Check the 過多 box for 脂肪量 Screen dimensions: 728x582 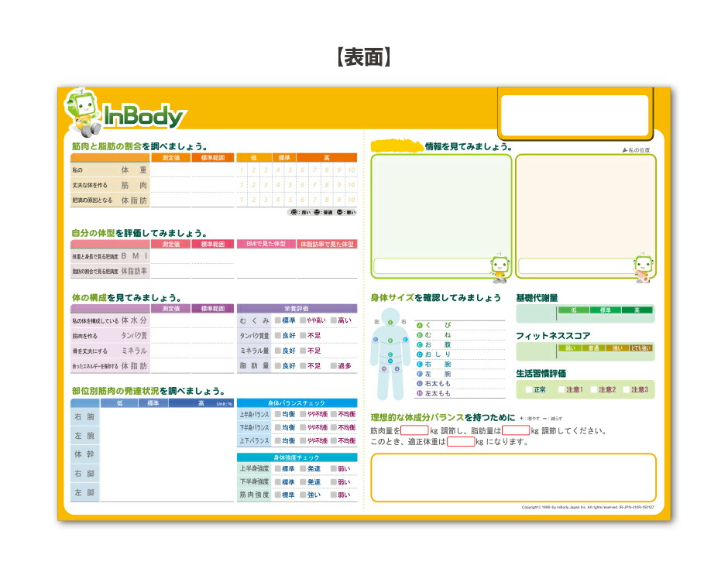tap(334, 366)
